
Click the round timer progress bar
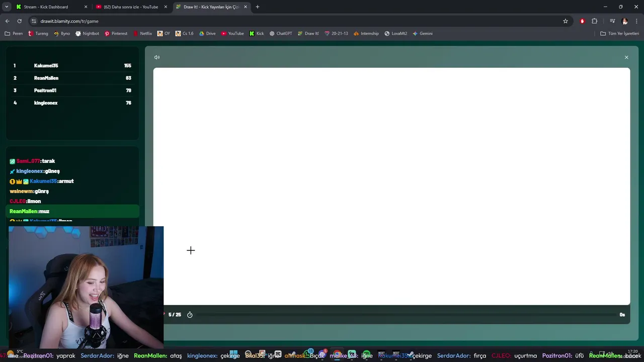click(x=406, y=315)
